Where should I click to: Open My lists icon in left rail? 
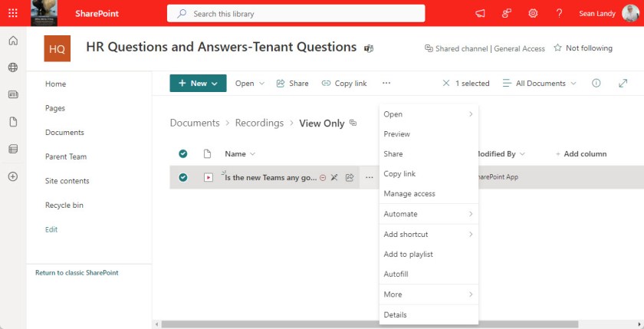[13, 149]
